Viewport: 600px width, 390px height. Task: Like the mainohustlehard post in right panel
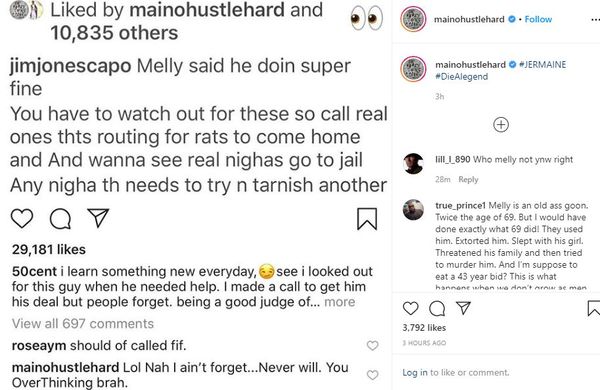tap(411, 308)
